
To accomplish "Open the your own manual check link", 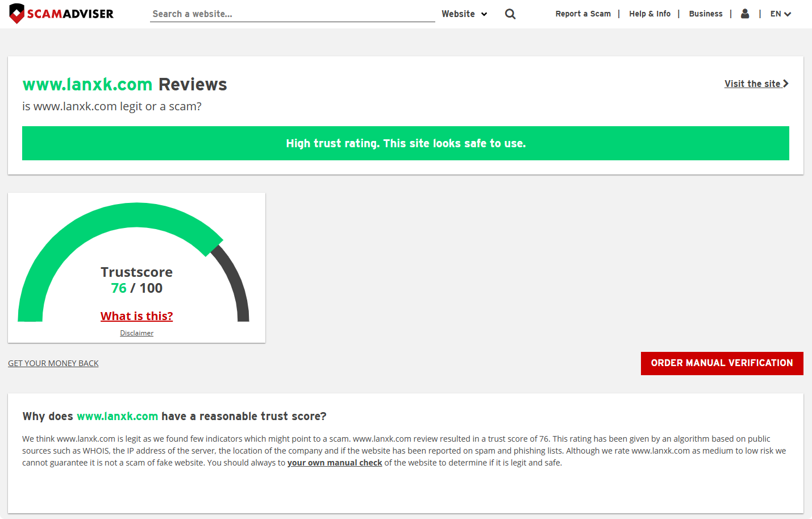I will pos(335,463).
